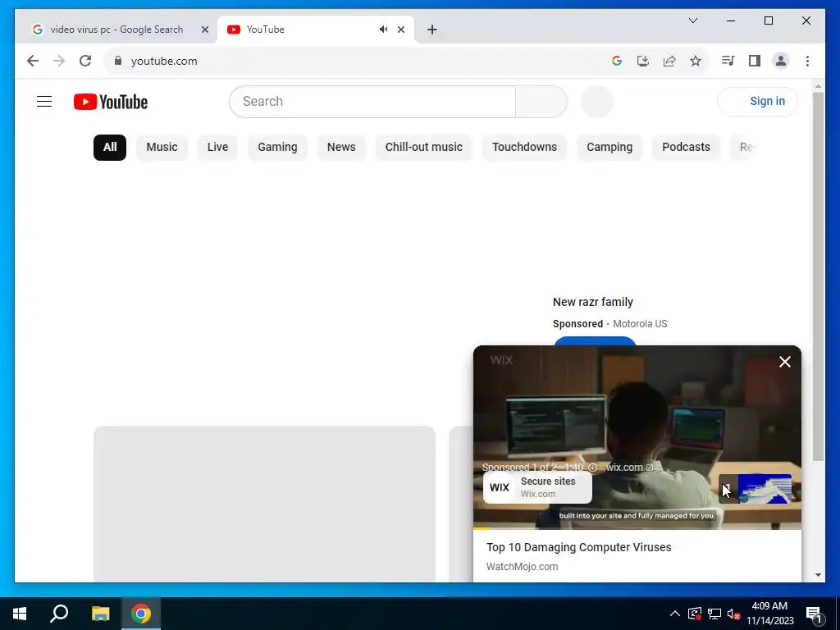This screenshot has width=840, height=630.
Task: Select the Gaming filter chip
Action: [277, 148]
